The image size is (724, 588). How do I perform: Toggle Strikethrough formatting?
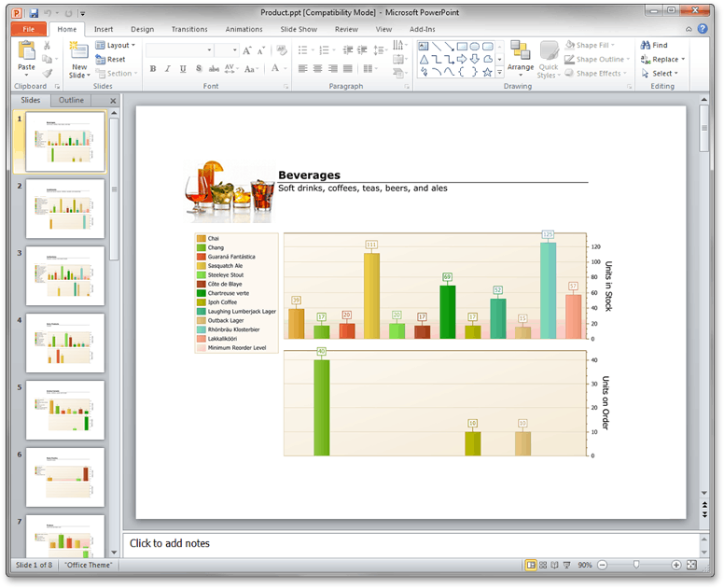click(214, 69)
